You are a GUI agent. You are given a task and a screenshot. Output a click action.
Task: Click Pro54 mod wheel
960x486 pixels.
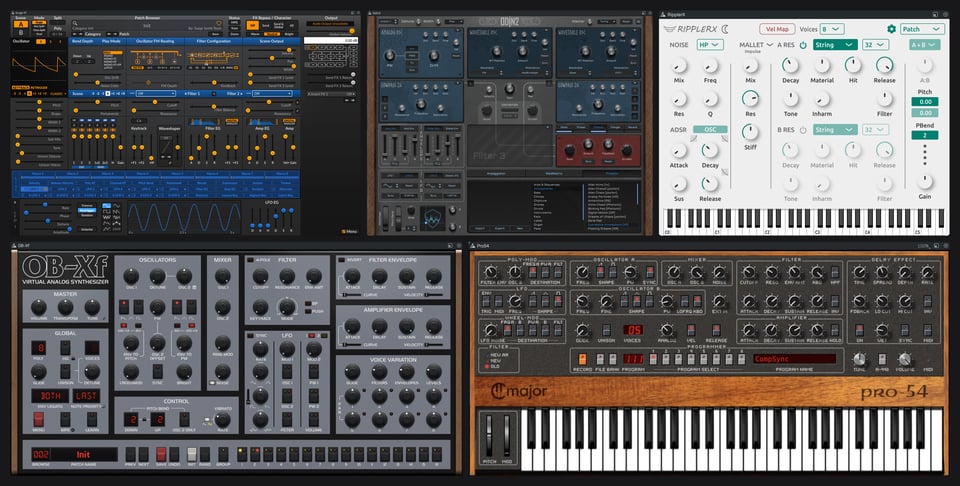(x=507, y=435)
